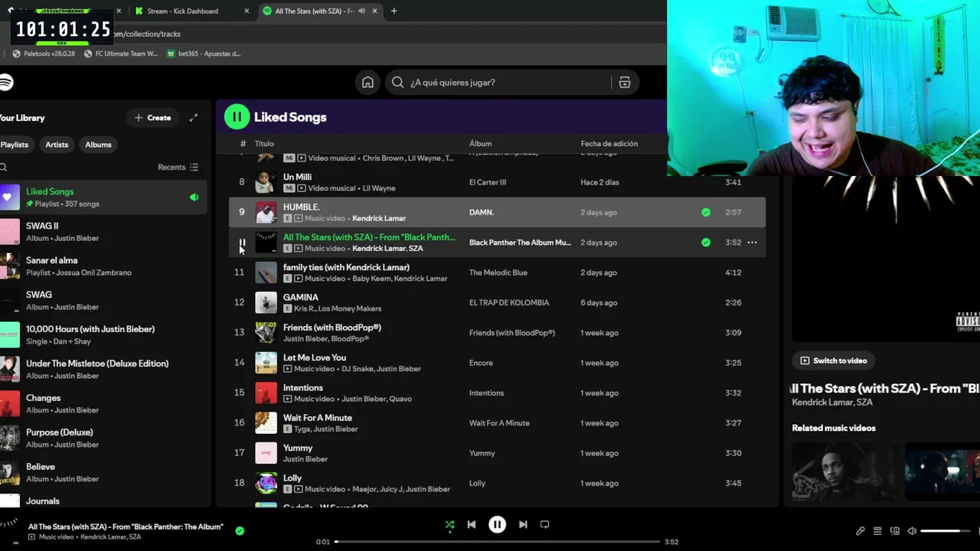
Task: Pause the All The Stars track row
Action: point(242,243)
